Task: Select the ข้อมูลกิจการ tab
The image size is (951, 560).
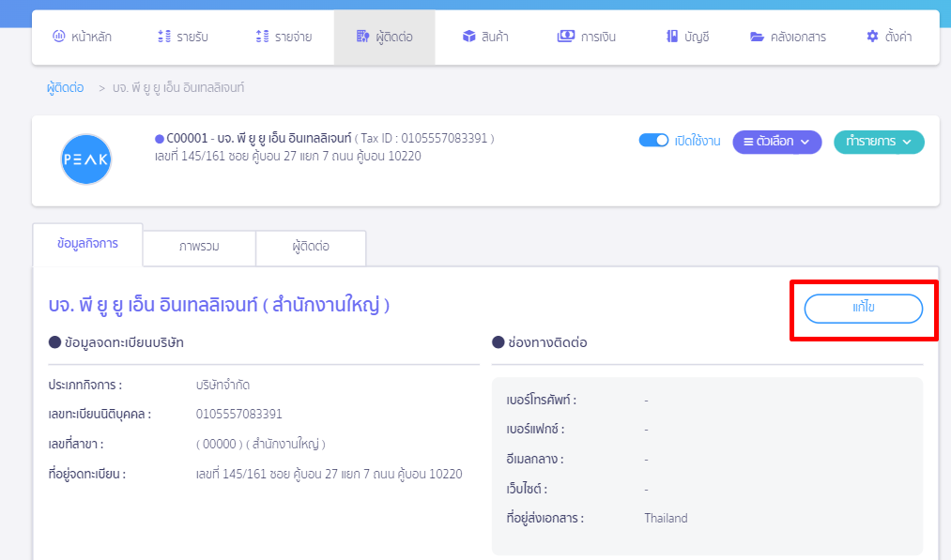Action: pos(87,244)
